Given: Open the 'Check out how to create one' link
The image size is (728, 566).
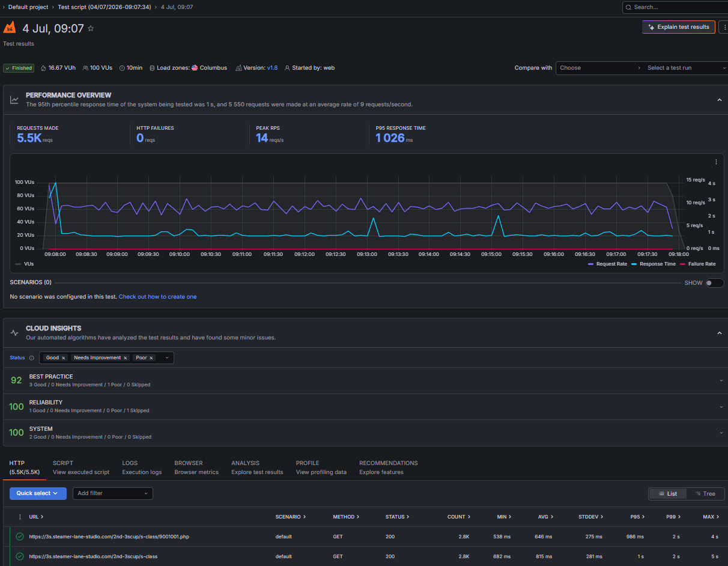Looking at the screenshot, I should click(157, 297).
